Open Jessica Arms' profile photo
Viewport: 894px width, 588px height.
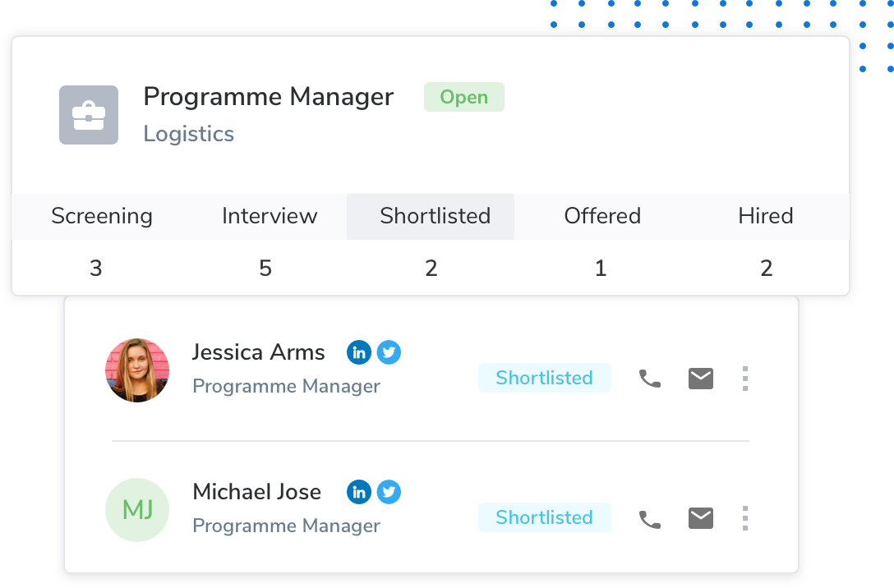pyautogui.click(x=137, y=370)
